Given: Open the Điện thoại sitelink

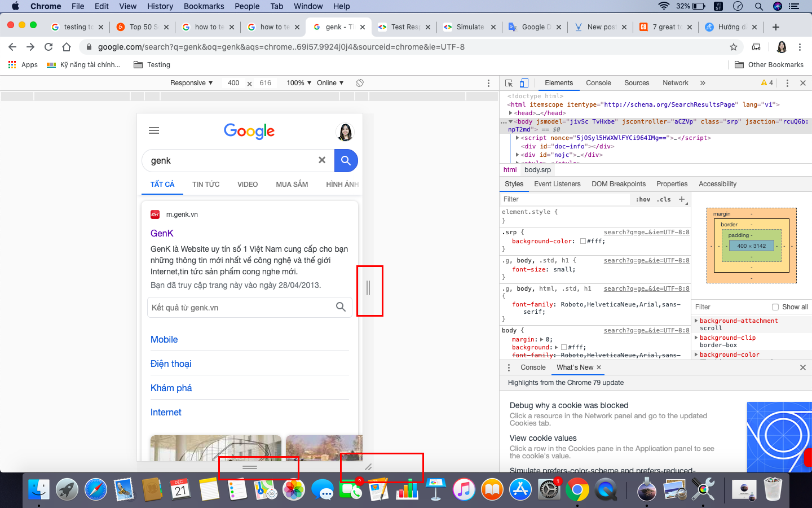Looking at the screenshot, I should 171,364.
